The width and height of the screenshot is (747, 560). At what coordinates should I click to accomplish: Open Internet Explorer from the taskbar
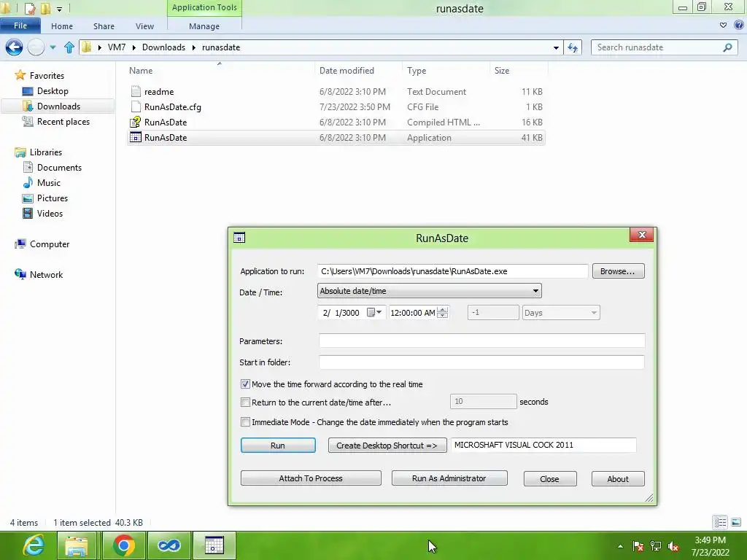coord(34,545)
